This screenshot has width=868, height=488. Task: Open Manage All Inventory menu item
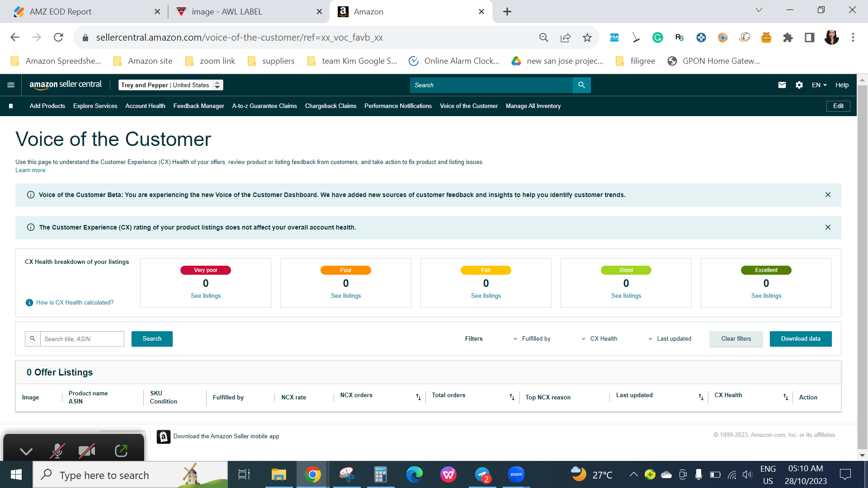coord(533,106)
